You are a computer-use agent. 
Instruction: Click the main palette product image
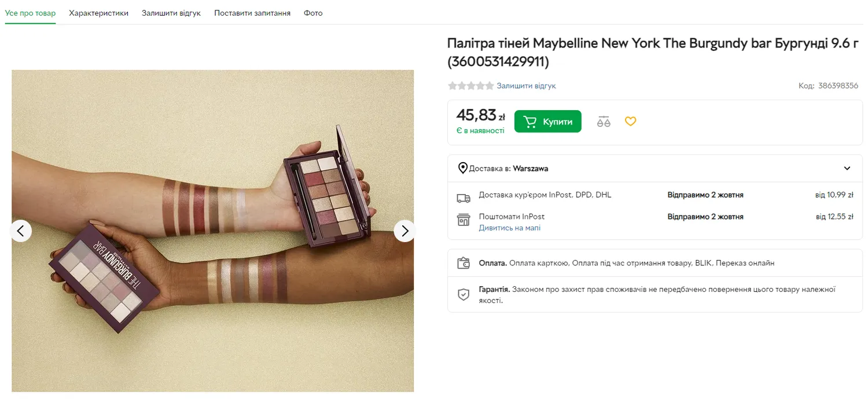click(x=212, y=231)
